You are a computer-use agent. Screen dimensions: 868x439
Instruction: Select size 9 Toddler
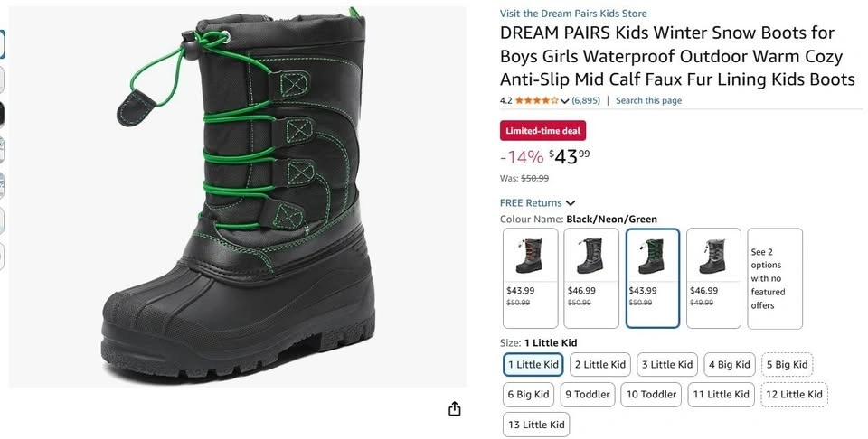588,395
